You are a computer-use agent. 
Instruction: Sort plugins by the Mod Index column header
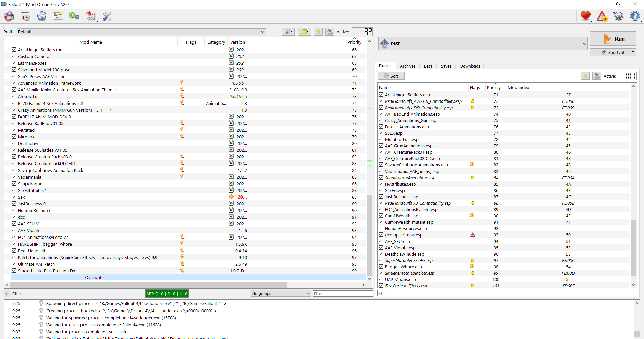(x=518, y=87)
